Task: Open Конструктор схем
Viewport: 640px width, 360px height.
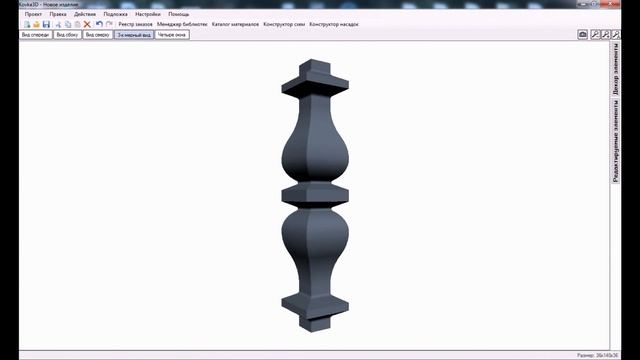Action: click(284, 24)
